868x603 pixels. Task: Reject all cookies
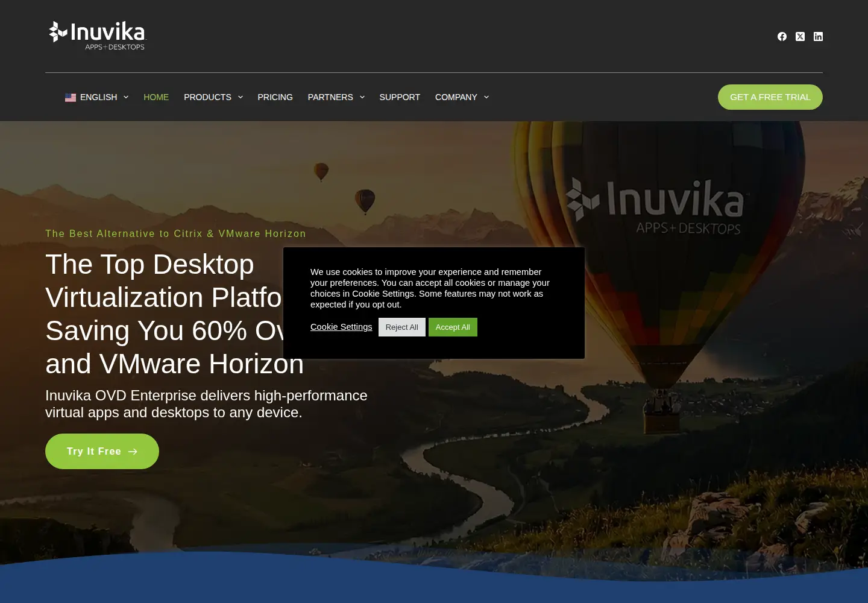(x=402, y=327)
